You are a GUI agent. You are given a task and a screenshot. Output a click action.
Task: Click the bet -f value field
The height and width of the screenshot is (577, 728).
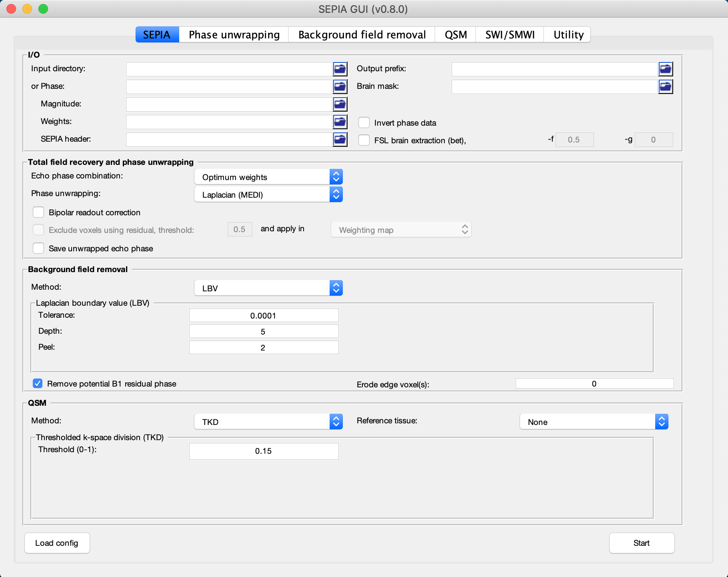point(575,140)
